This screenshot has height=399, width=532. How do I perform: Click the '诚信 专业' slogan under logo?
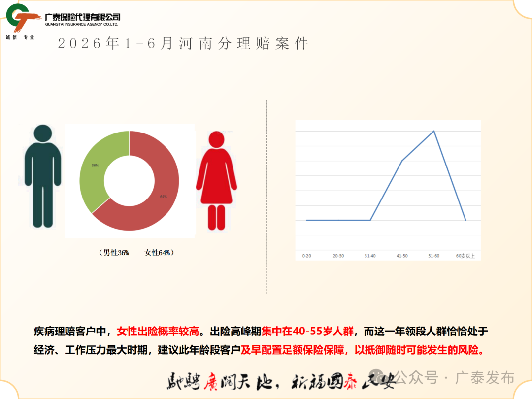point(20,37)
